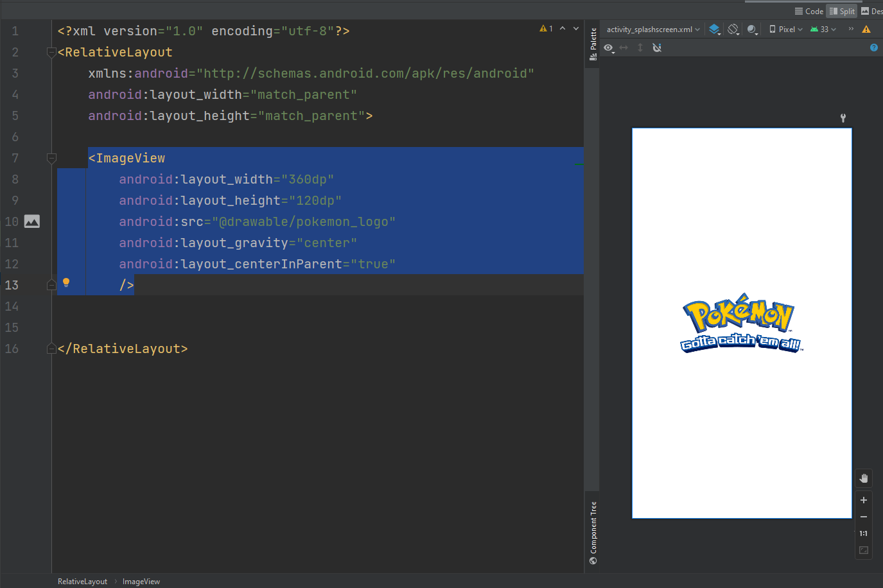Toggle the pan hand tool
The image size is (883, 588).
pos(864,478)
